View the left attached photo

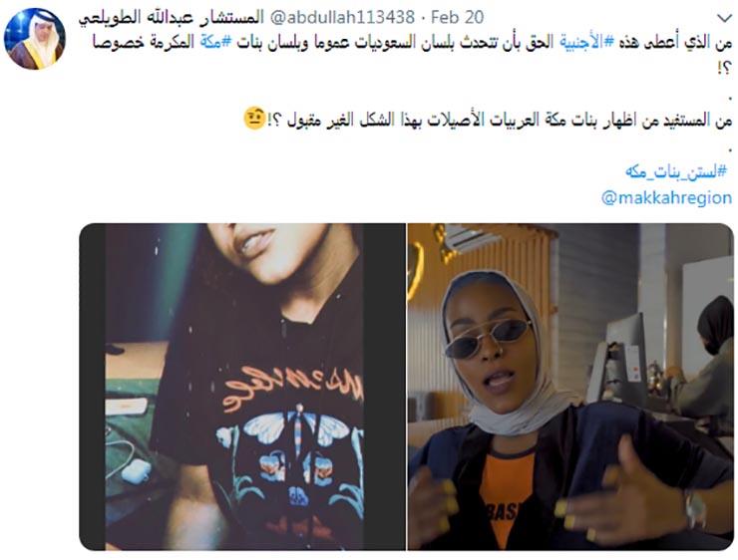242,387
